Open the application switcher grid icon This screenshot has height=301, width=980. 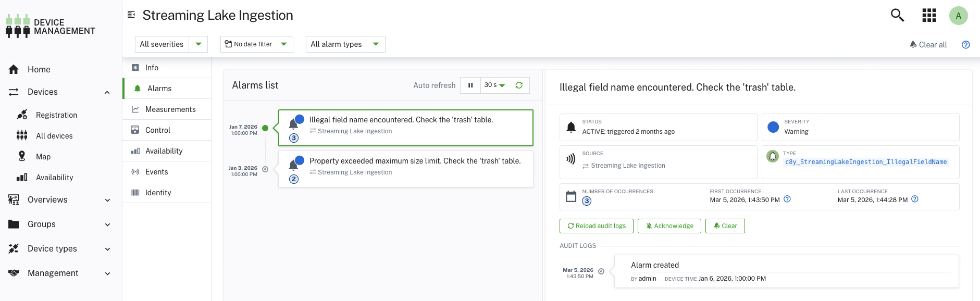[x=929, y=15]
